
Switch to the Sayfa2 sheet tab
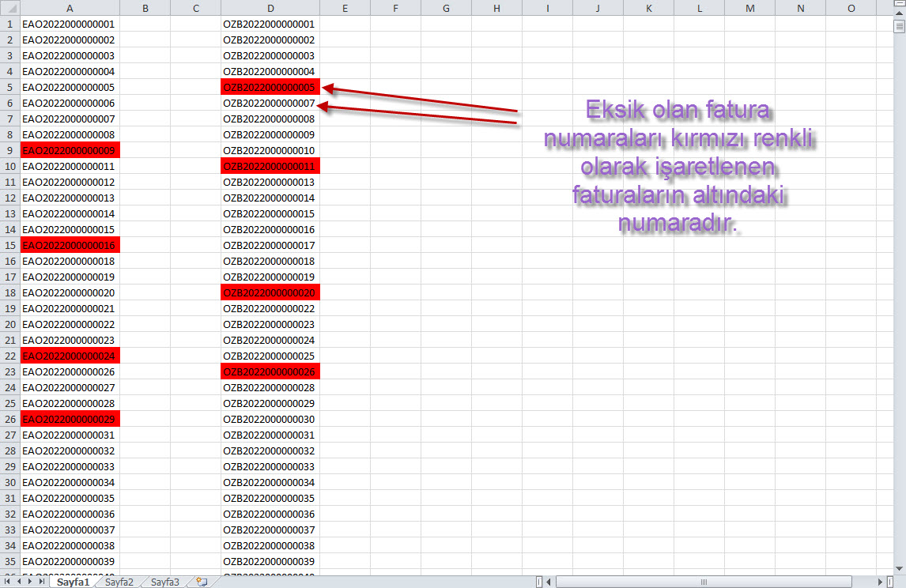[119, 582]
